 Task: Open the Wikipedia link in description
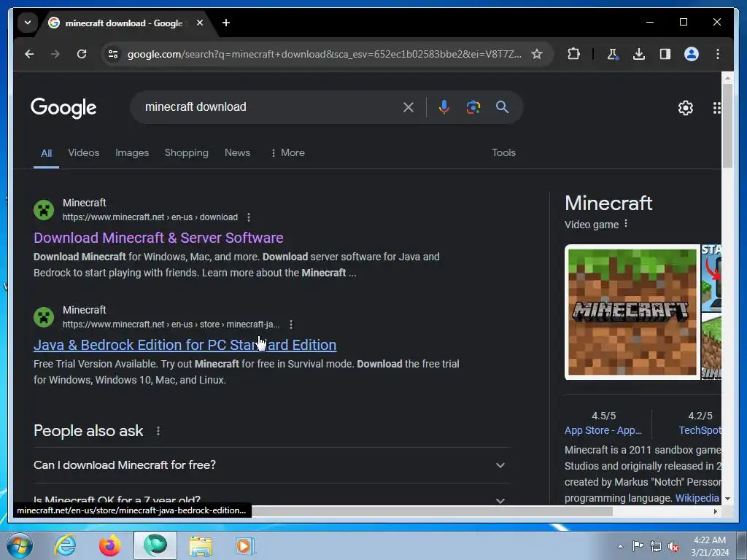(x=697, y=498)
